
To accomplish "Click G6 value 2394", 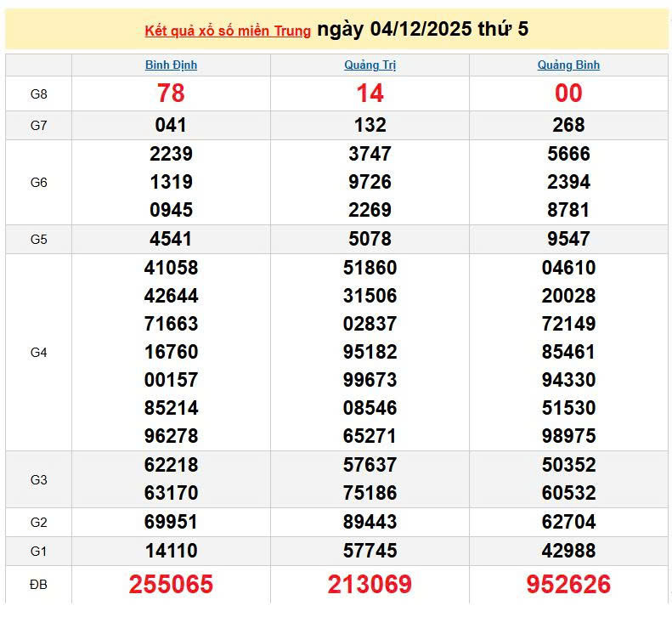I will pyautogui.click(x=568, y=182).
